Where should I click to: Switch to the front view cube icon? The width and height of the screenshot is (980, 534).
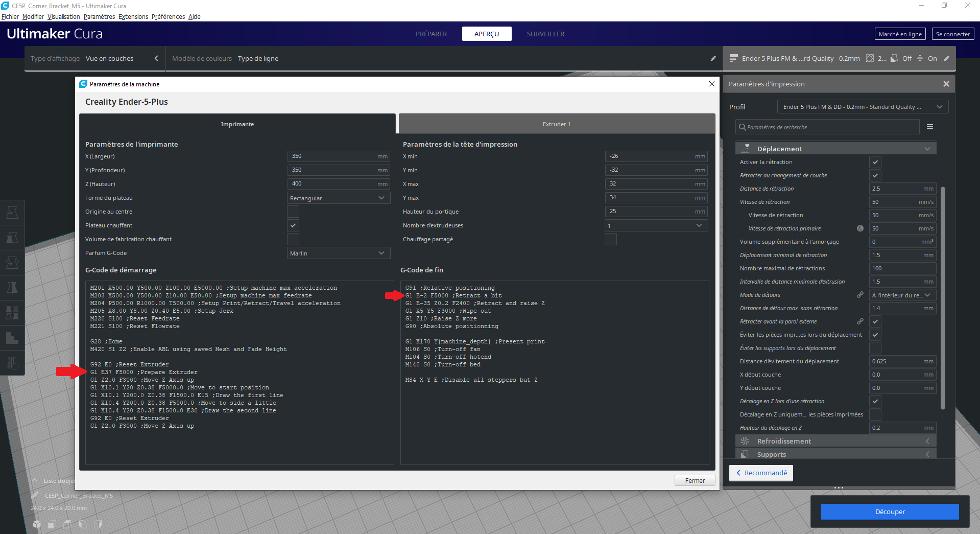(x=52, y=524)
